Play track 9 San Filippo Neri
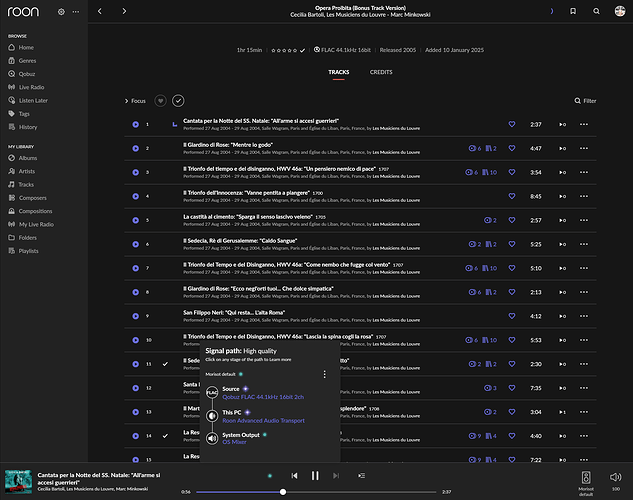633x500 pixels. (x=136, y=316)
